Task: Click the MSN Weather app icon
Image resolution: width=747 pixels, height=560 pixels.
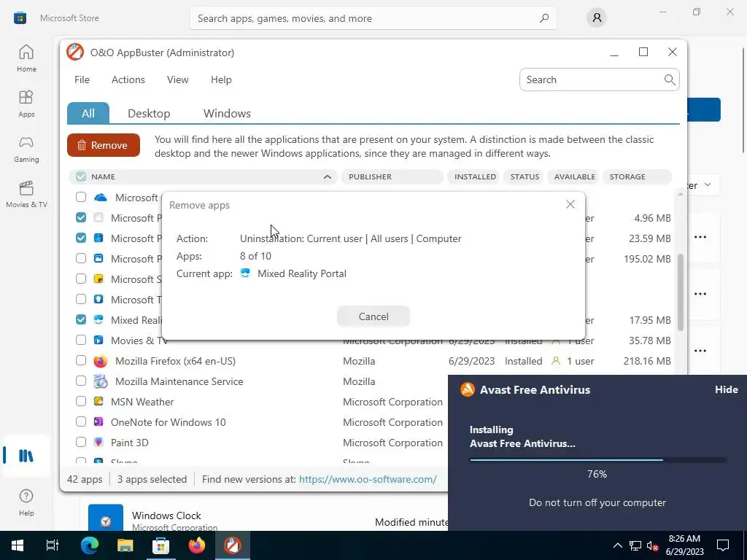Action: pyautogui.click(x=98, y=402)
